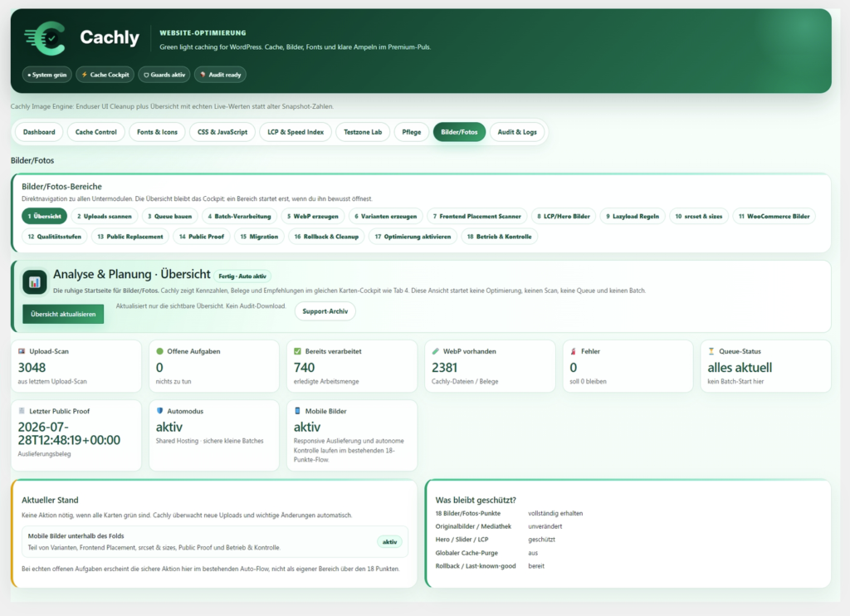The width and height of the screenshot is (850, 616).
Task: Open the LCP & Speed Index tab
Action: 296,132
